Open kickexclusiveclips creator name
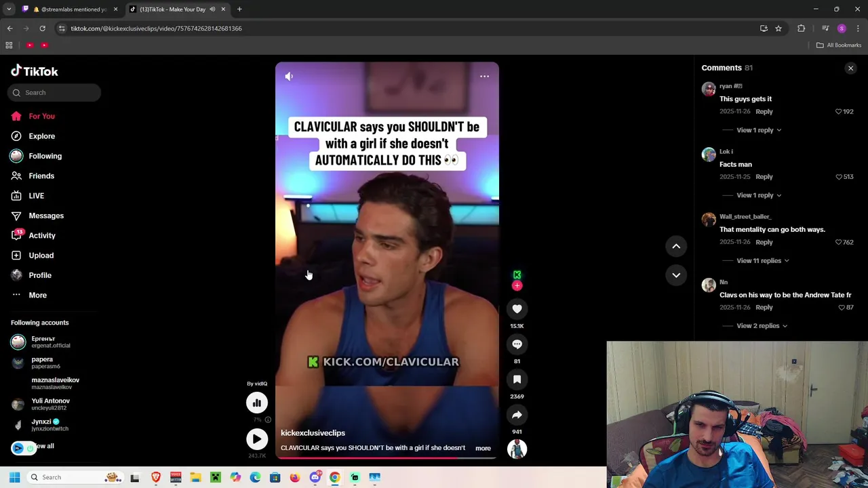 (x=313, y=433)
